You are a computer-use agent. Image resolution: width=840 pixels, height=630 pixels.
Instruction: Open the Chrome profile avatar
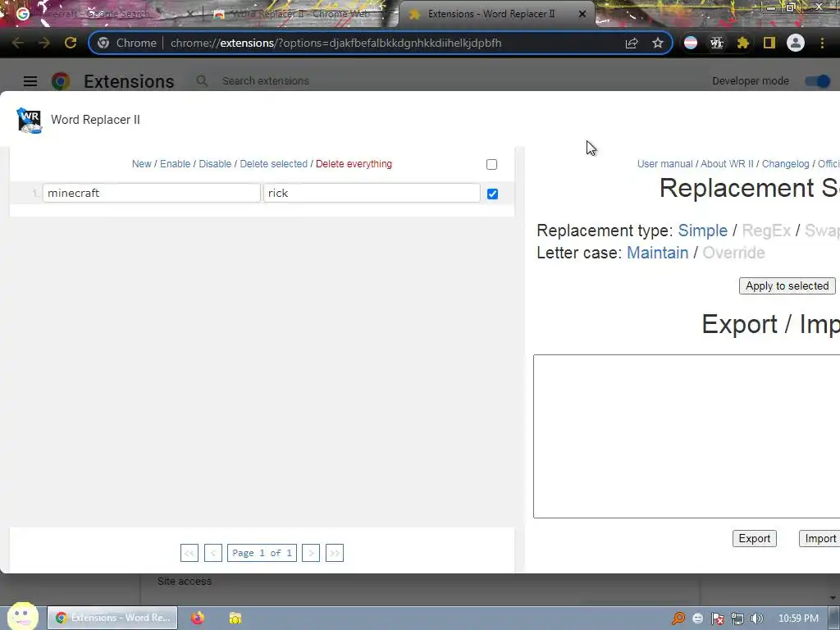point(796,43)
